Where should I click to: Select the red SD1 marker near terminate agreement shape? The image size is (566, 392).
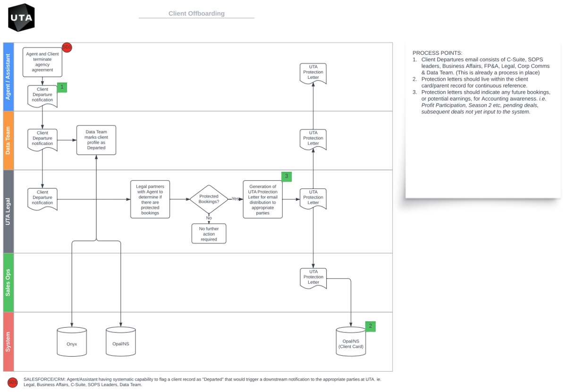pyautogui.click(x=67, y=47)
